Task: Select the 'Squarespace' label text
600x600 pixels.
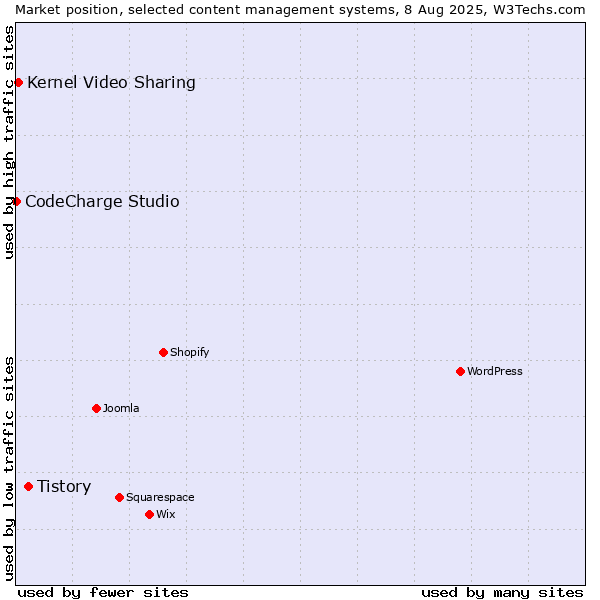Action: (160, 497)
